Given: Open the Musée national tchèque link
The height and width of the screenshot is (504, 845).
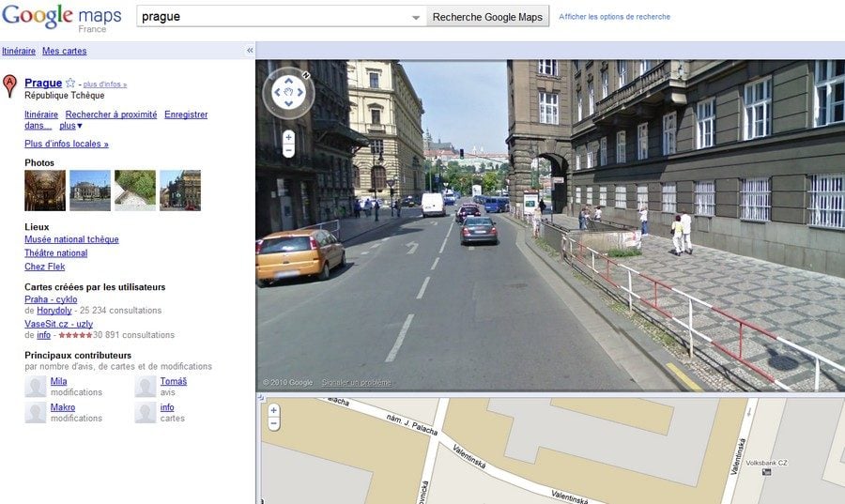Looking at the screenshot, I should [71, 239].
